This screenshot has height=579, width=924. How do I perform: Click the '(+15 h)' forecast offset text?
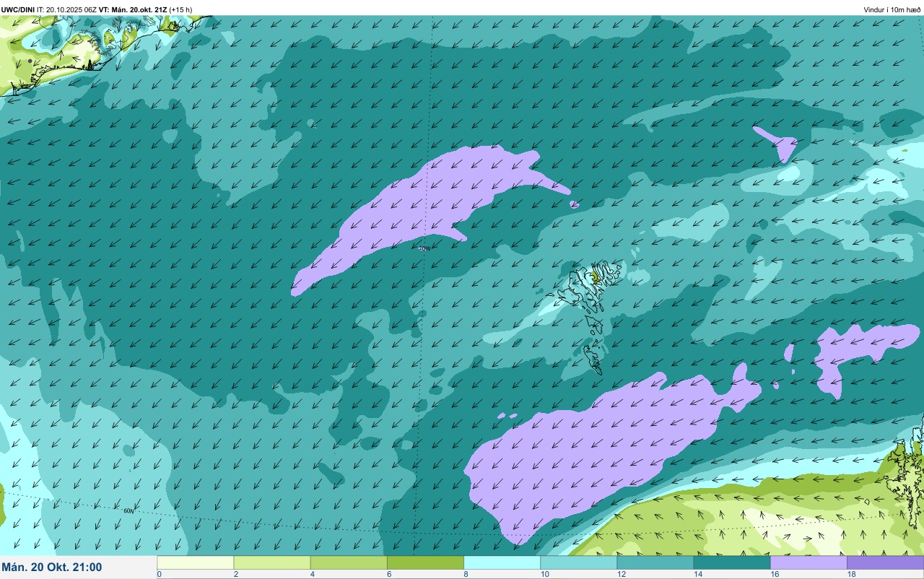[180, 9]
